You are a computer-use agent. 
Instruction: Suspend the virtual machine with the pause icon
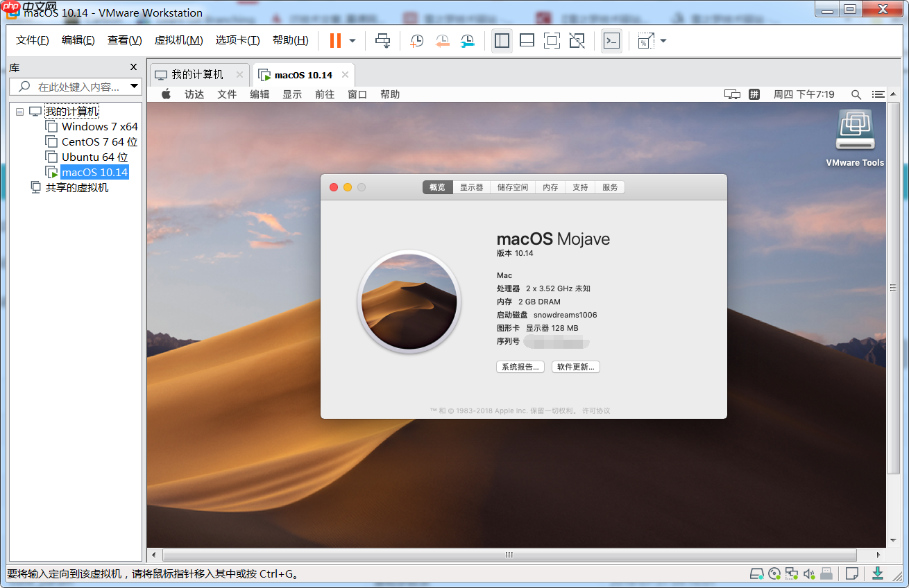336,41
